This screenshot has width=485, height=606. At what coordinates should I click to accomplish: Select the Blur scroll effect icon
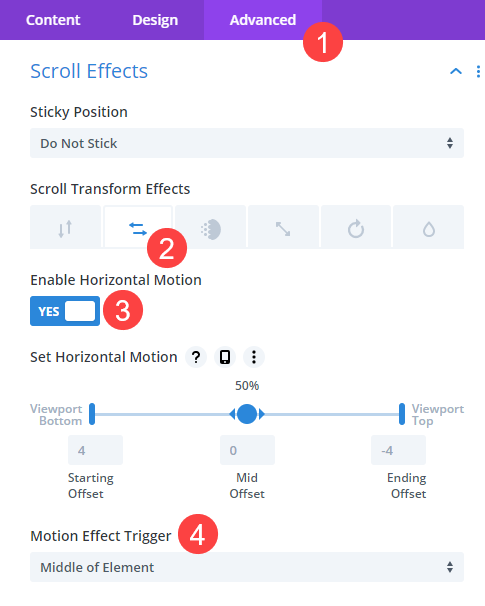[429, 227]
